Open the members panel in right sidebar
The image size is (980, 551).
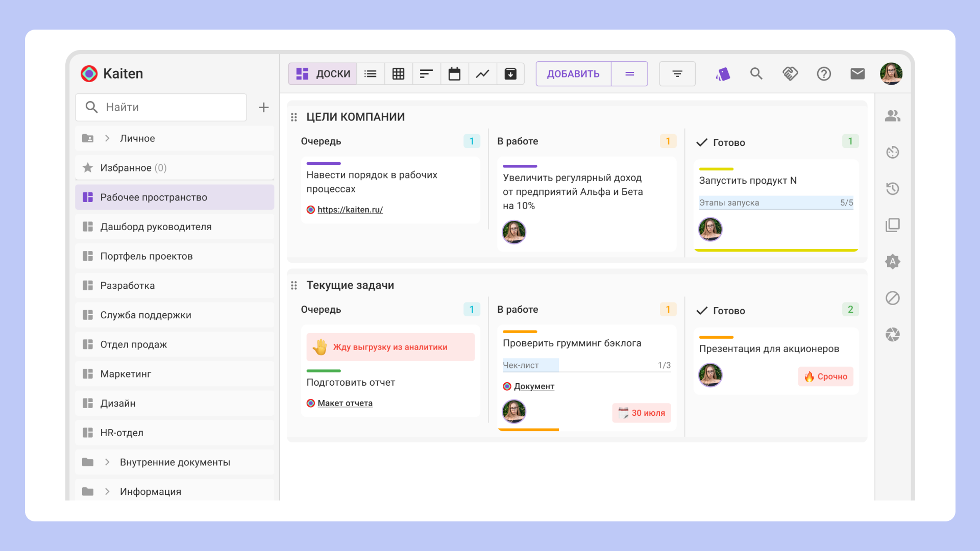pos(892,116)
